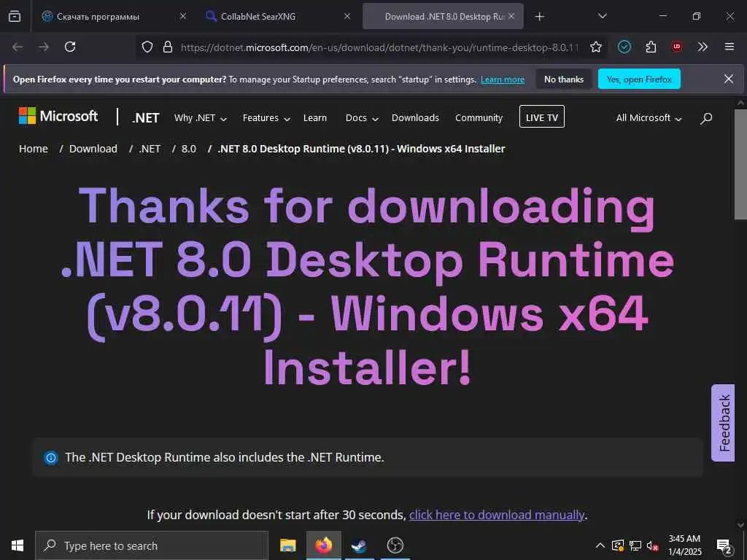Open OBS Studio from taskbar
Viewport: 747px width, 560px height.
point(395,545)
